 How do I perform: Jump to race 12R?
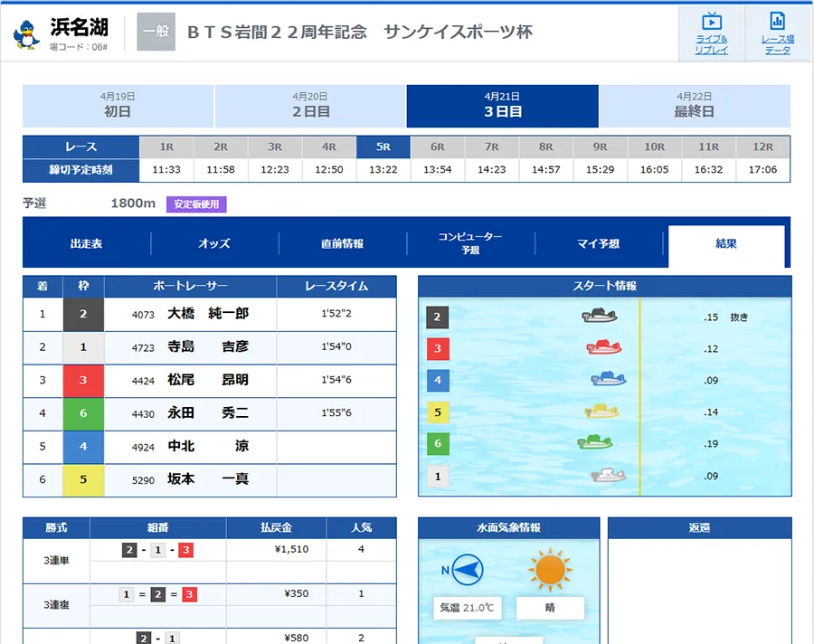tap(762, 147)
